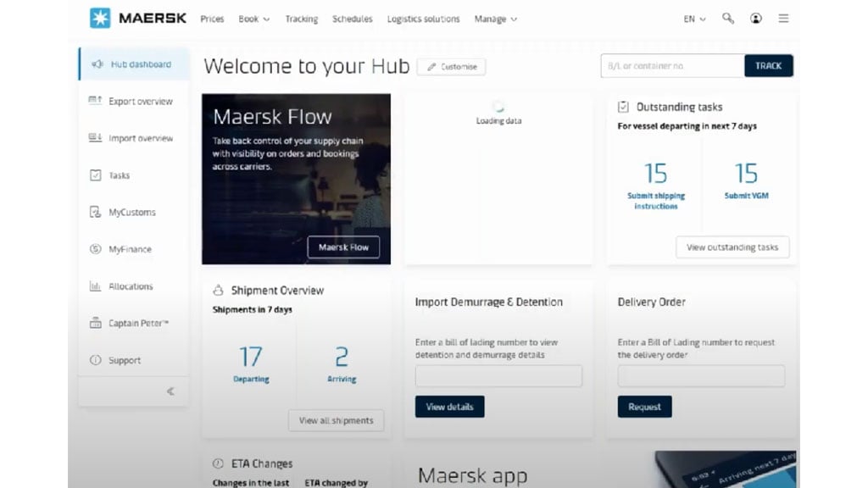This screenshot has width=868, height=488.
Task: Click the 'Loading data' text
Action: pyautogui.click(x=498, y=120)
